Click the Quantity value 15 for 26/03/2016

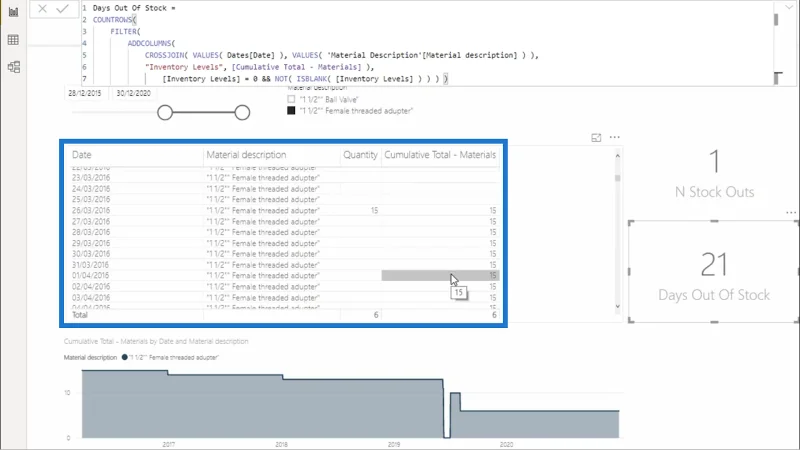point(374,210)
